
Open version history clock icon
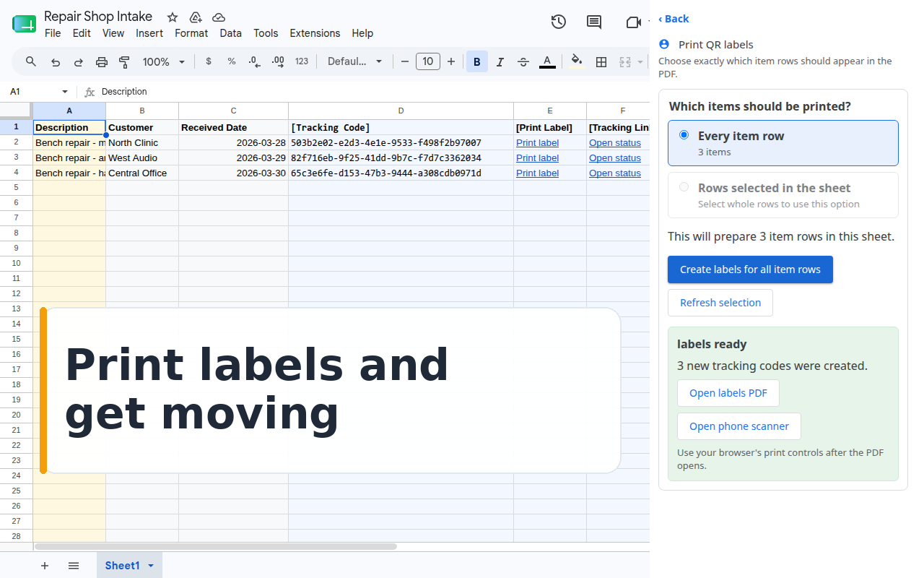pyautogui.click(x=558, y=22)
